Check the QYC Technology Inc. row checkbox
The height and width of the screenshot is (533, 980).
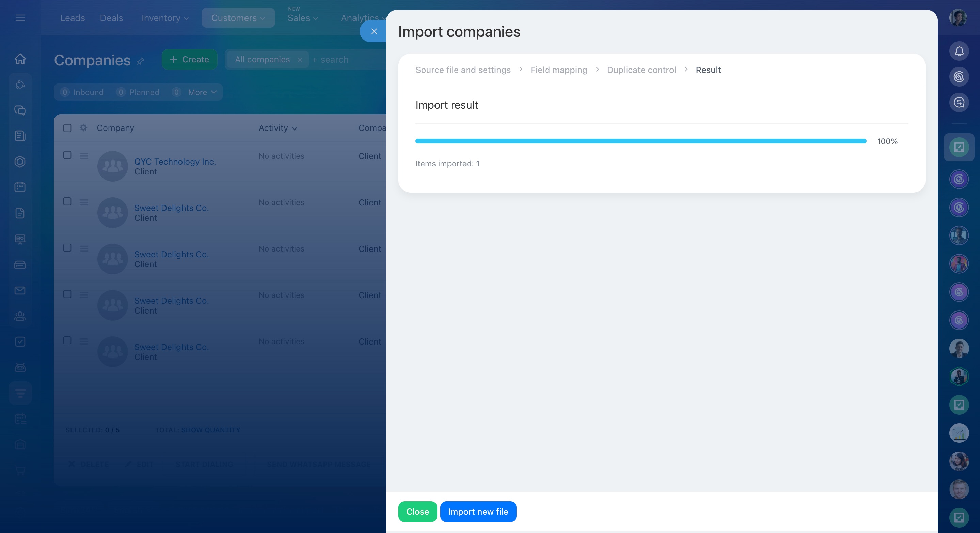point(67,155)
